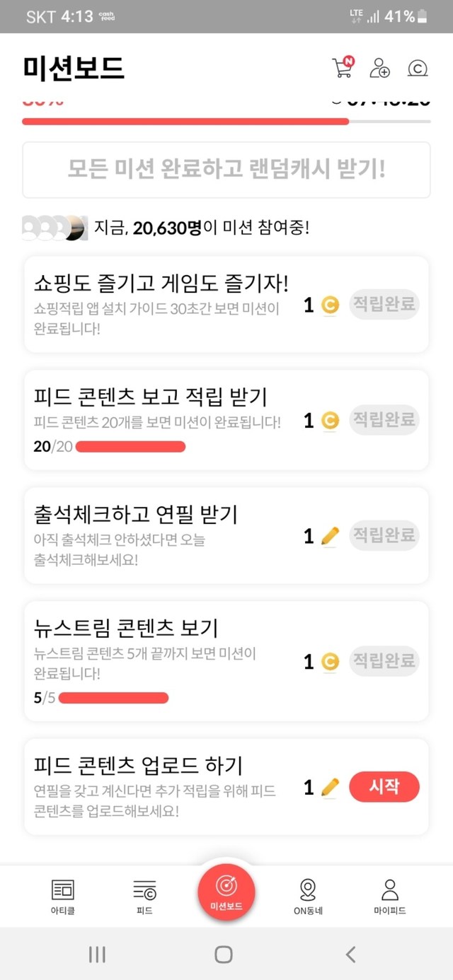Tap 적립완료 on the shopping mission
Viewport: 453px width, 980px height.
(384, 305)
